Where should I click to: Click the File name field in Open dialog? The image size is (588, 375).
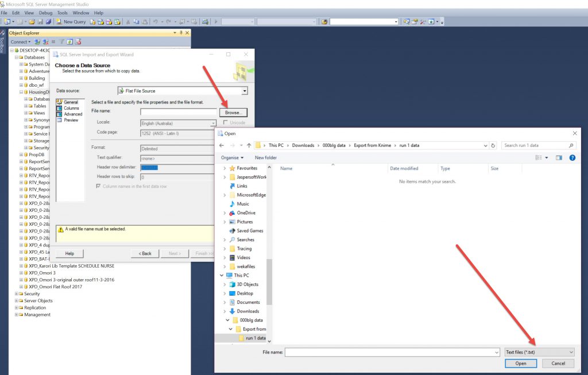pyautogui.click(x=392, y=351)
